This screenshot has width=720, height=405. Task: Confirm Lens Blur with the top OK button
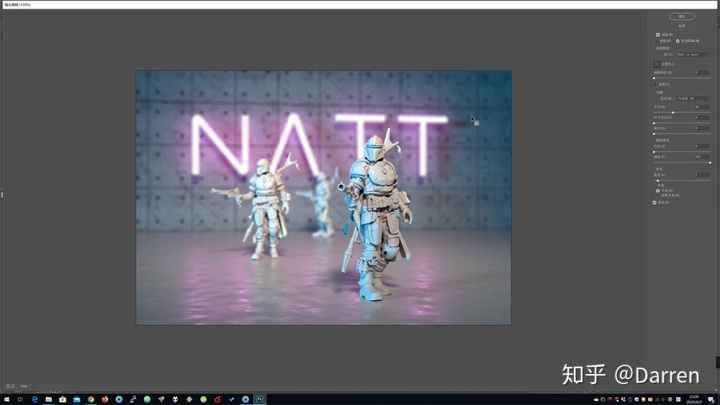coord(682,17)
